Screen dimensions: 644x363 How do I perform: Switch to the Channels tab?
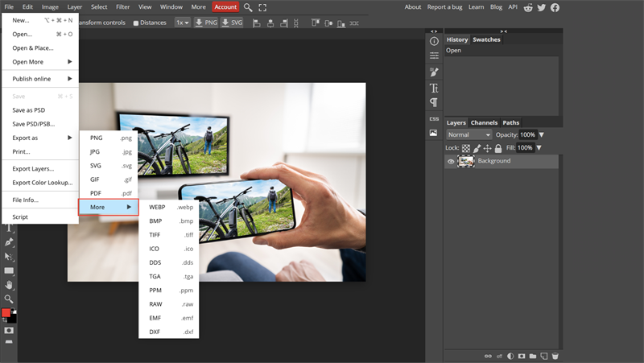(484, 122)
